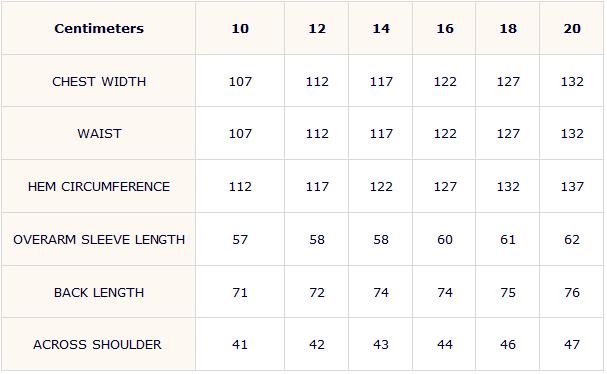Select back length value 75
The height and width of the screenshot is (374, 607).
508,293
